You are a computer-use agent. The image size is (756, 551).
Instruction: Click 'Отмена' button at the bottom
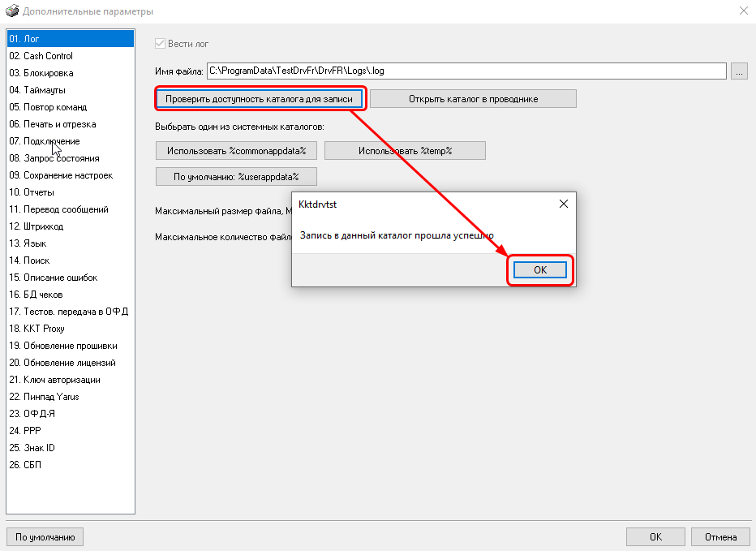tap(720, 536)
